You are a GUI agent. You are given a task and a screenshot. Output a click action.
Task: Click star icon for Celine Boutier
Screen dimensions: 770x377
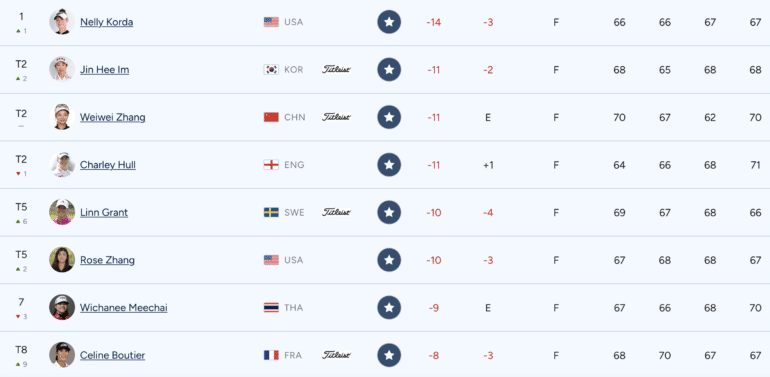click(389, 355)
